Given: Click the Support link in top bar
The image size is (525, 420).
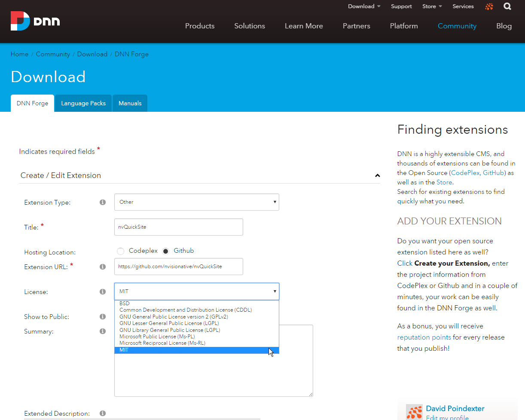Looking at the screenshot, I should pos(401,6).
